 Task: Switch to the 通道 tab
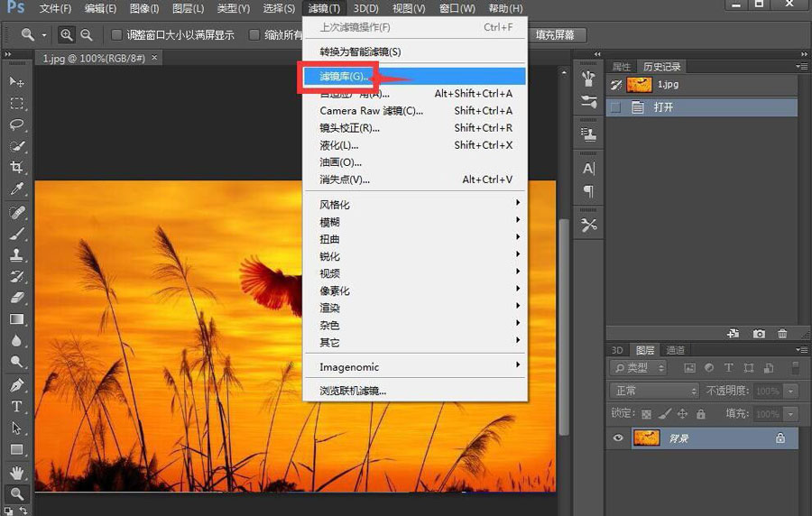(x=675, y=350)
